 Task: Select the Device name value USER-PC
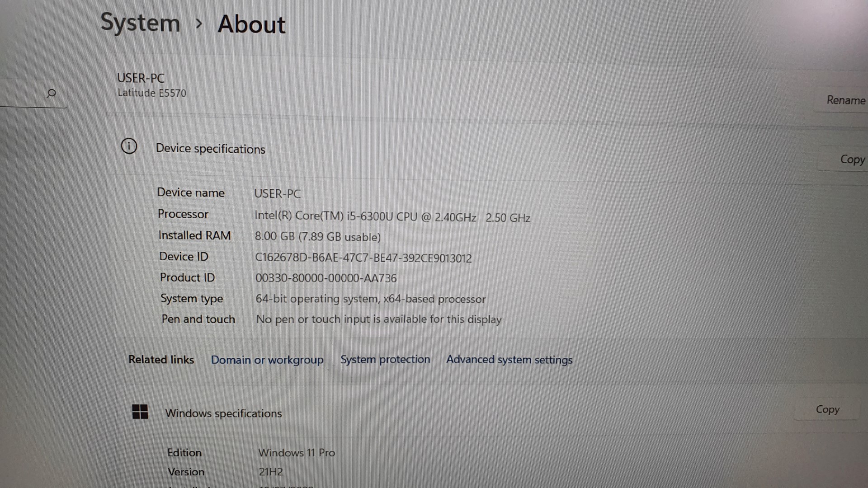[x=277, y=194]
